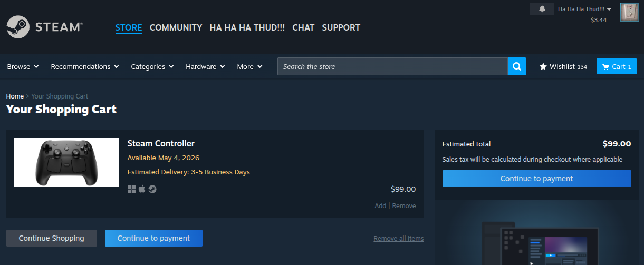Open the Wishlist with star icon
Viewport: 644px width, 265px height.
click(563, 67)
